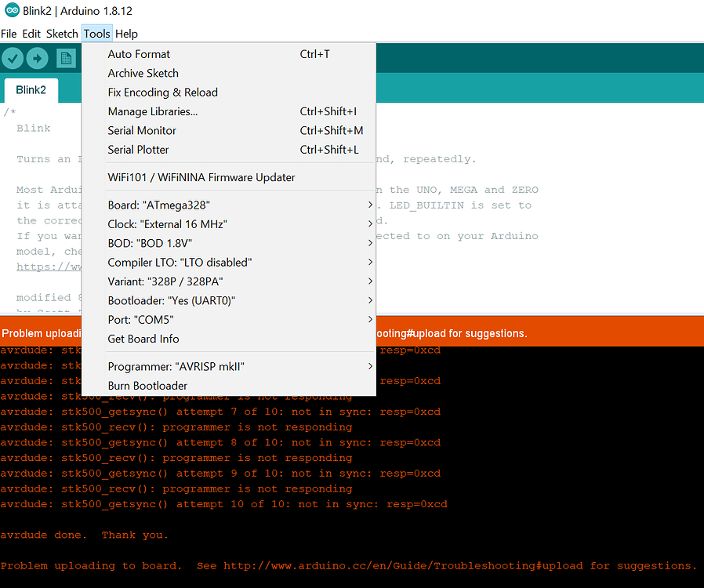
Task: Click the Verify sketch checkmark icon
Action: click(13, 58)
